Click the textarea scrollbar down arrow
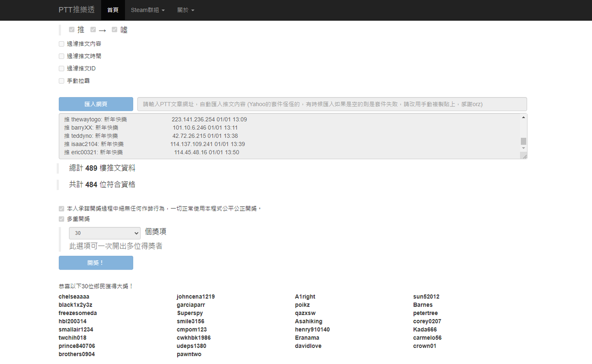Image resolution: width=592 pixels, height=364 pixels. pyautogui.click(x=524, y=148)
